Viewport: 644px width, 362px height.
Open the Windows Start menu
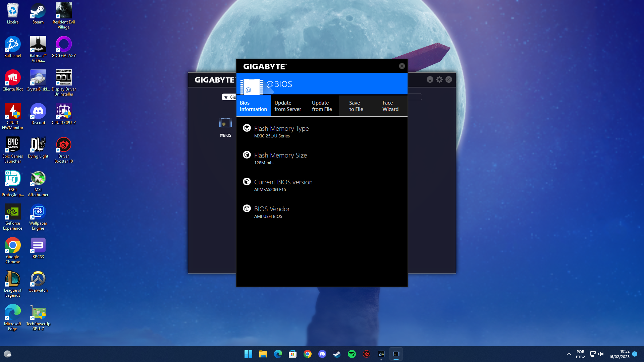[x=248, y=354]
